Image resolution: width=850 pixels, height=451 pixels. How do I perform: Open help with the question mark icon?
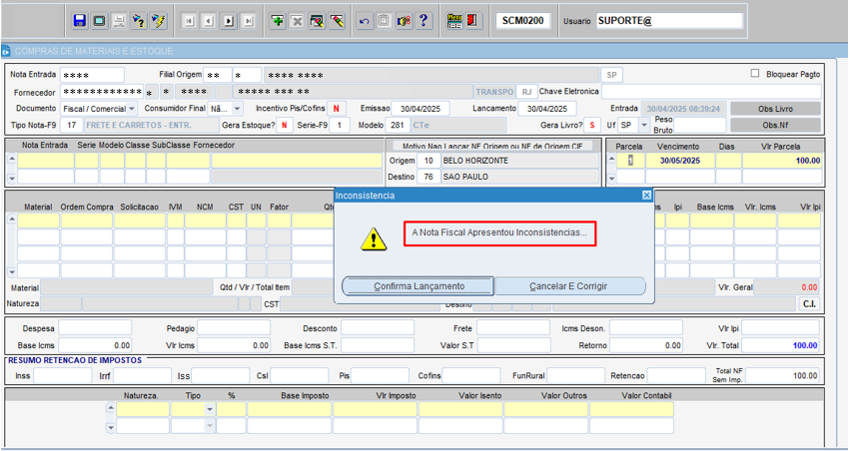[x=424, y=20]
